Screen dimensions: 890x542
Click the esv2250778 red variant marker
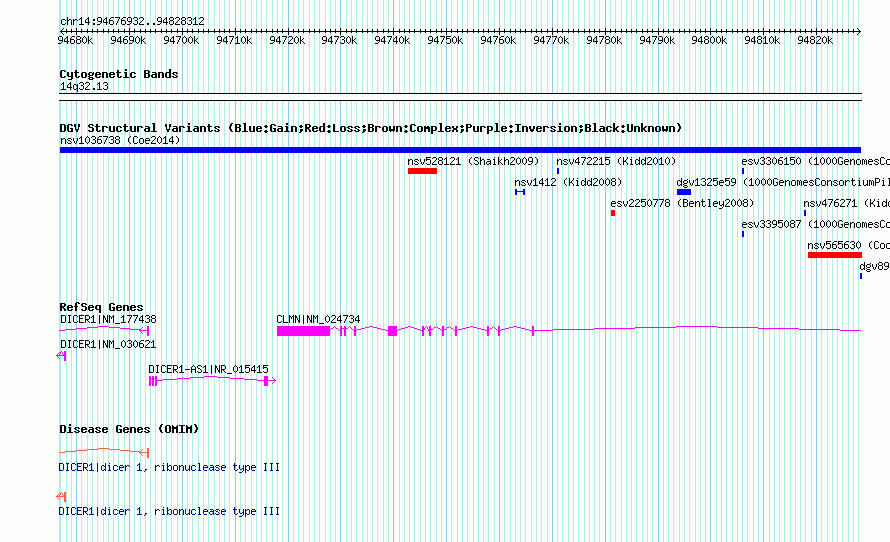[613, 213]
